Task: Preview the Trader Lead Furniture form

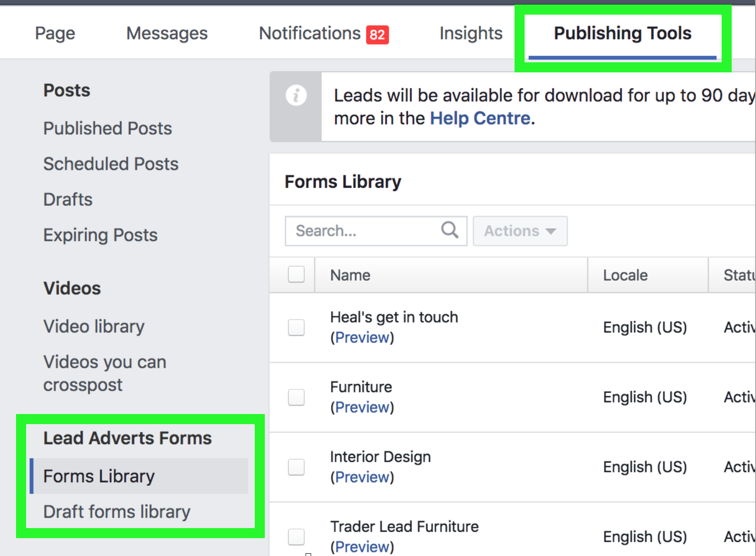Action: coord(362,547)
